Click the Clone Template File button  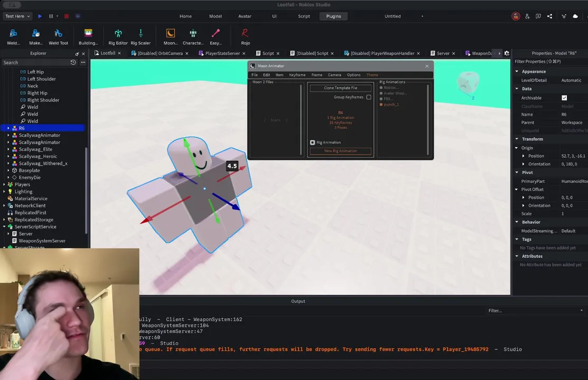(x=340, y=88)
